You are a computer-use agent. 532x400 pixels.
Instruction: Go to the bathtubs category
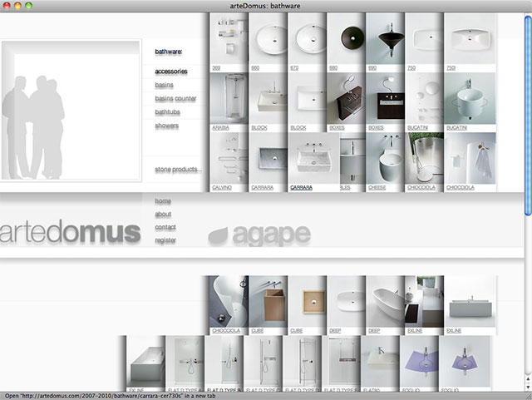point(167,112)
